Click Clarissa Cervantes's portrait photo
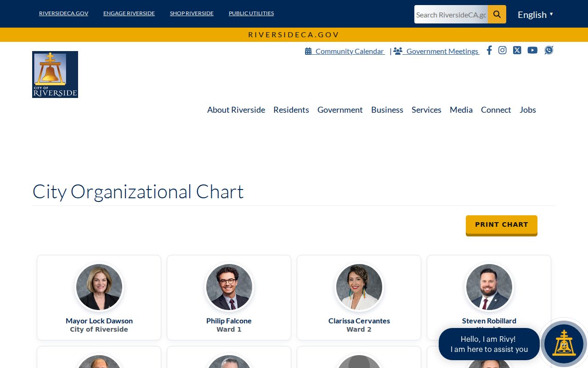Image resolution: width=588 pixels, height=368 pixels. coord(359,287)
